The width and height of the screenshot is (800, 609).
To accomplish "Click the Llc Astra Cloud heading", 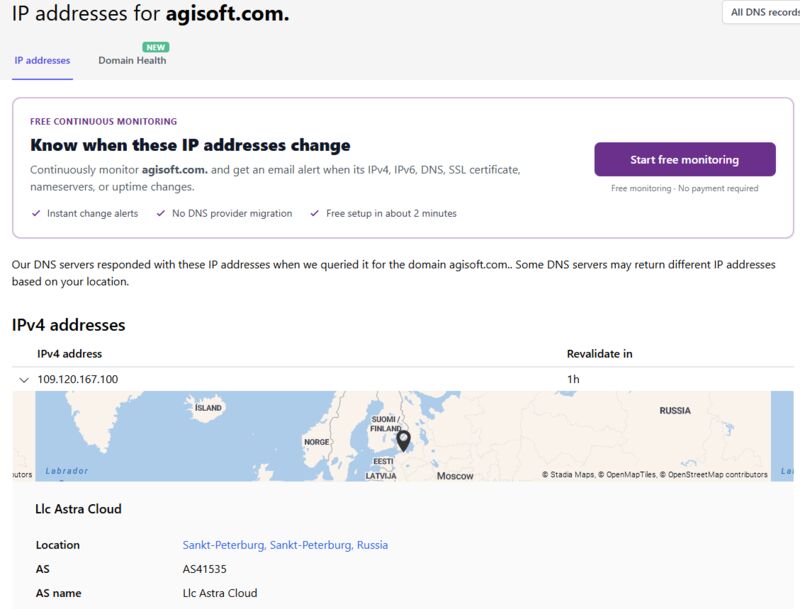I will pyautogui.click(x=78, y=509).
